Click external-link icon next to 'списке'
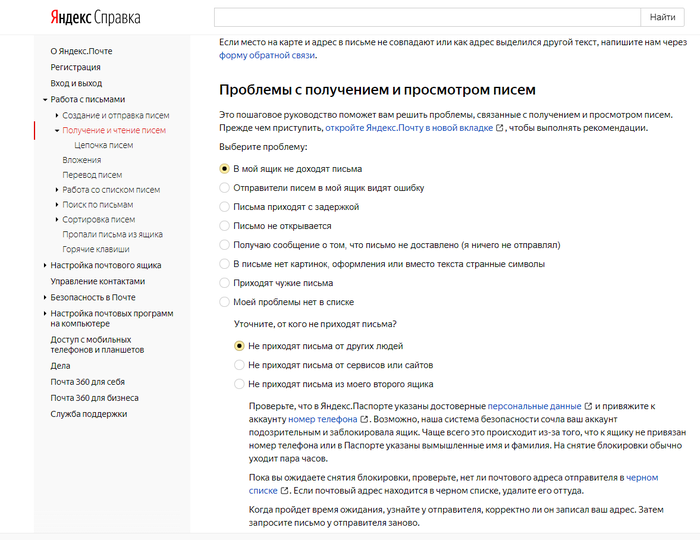 pos(285,491)
